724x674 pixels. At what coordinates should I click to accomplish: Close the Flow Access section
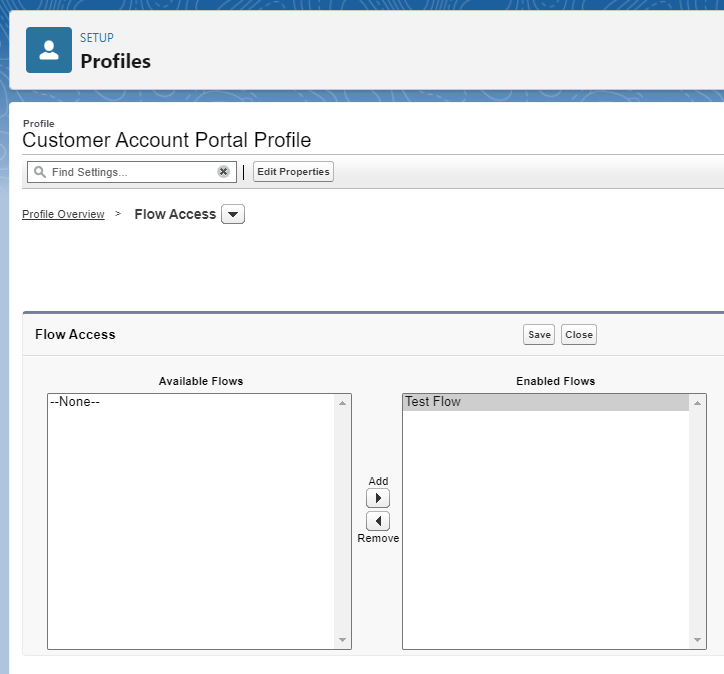coord(579,335)
